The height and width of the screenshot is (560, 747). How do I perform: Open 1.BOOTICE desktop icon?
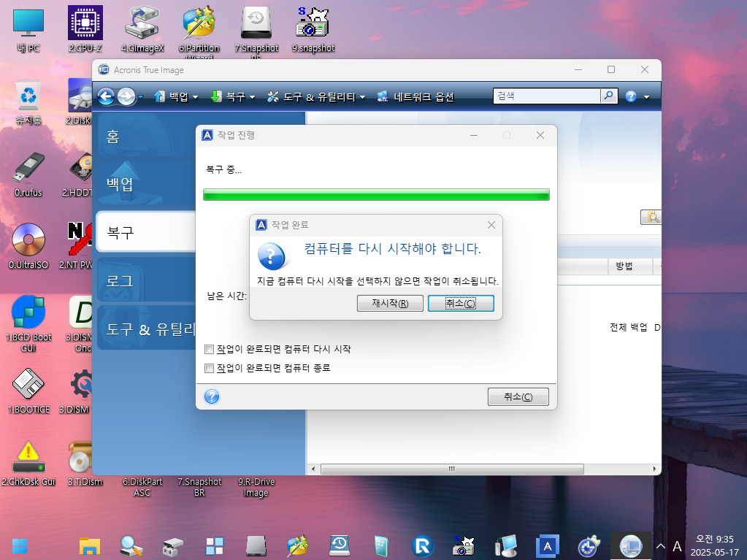point(28,391)
